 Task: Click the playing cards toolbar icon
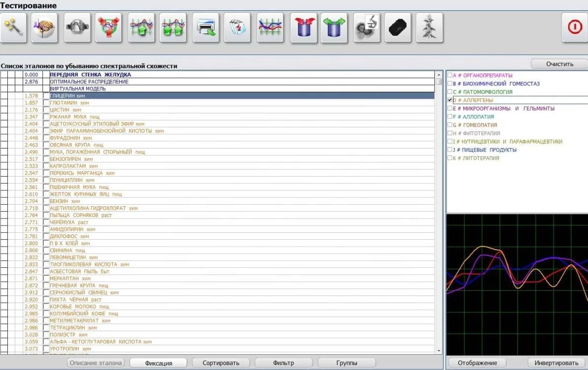click(x=237, y=28)
